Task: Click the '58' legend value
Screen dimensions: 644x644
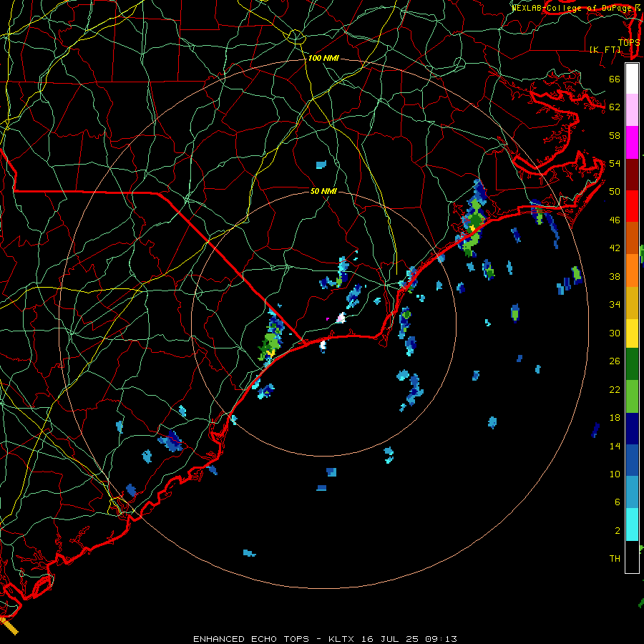Action: click(x=615, y=135)
